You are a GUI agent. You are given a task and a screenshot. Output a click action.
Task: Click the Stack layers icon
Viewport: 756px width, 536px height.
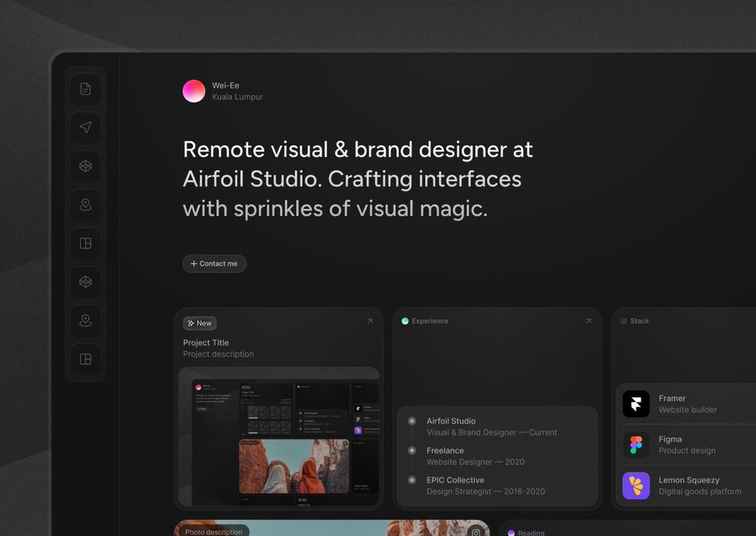coord(623,321)
